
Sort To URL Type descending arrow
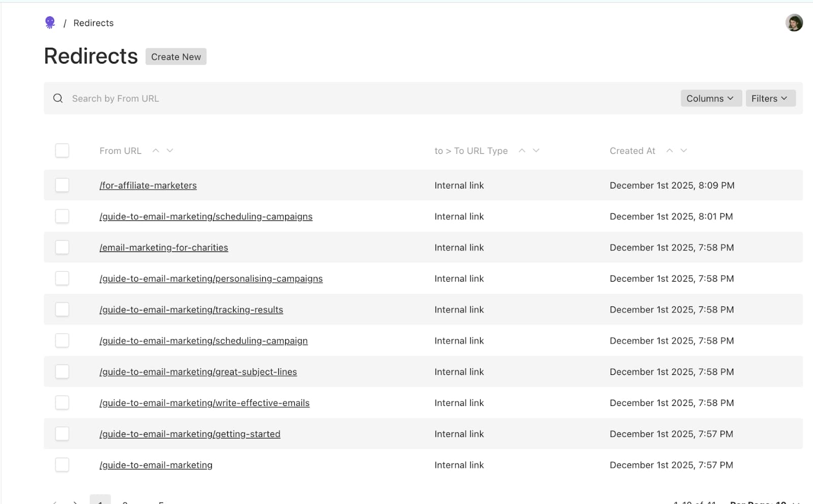click(536, 150)
